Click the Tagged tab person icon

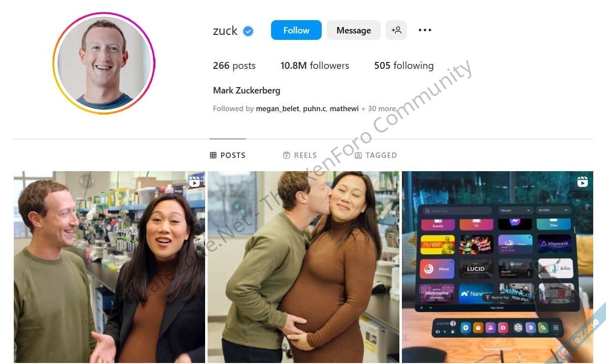coord(358,155)
